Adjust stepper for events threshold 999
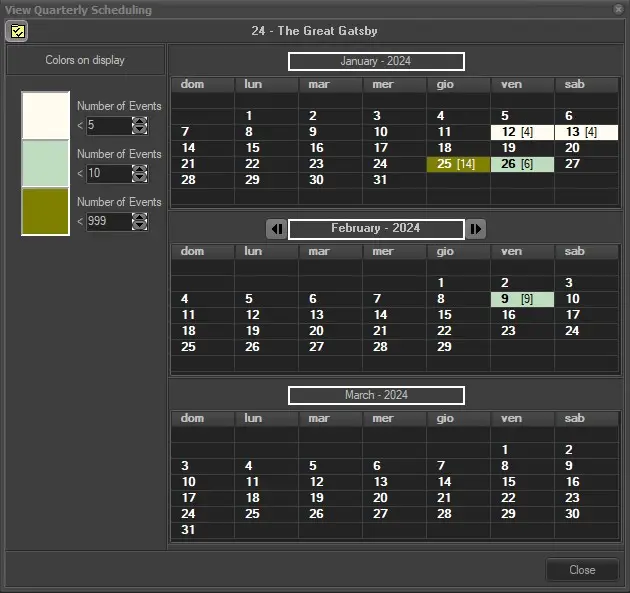630x593 pixels. tap(140, 222)
